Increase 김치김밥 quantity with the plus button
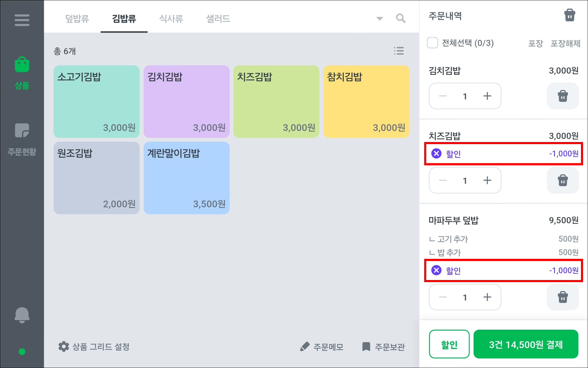588x368 pixels. pos(487,96)
